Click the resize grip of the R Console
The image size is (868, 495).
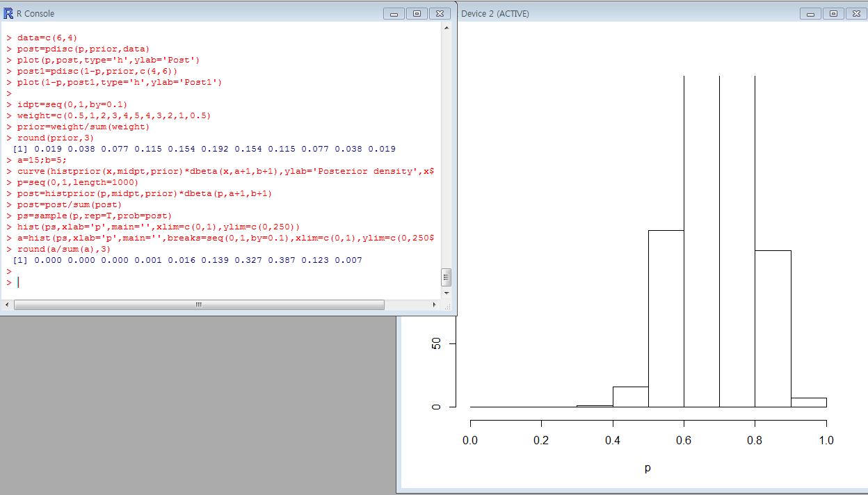(447, 306)
